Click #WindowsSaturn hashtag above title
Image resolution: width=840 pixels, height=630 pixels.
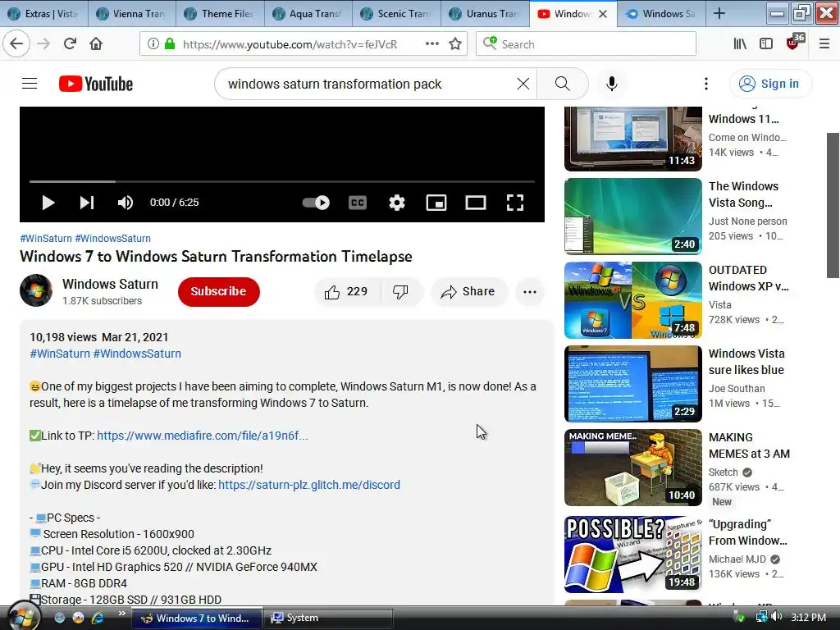pyautogui.click(x=112, y=239)
